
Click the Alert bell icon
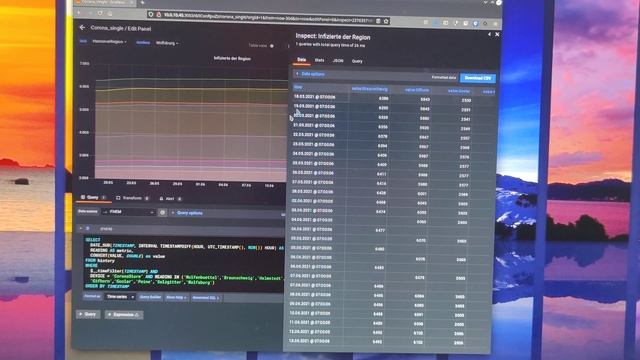(x=161, y=199)
